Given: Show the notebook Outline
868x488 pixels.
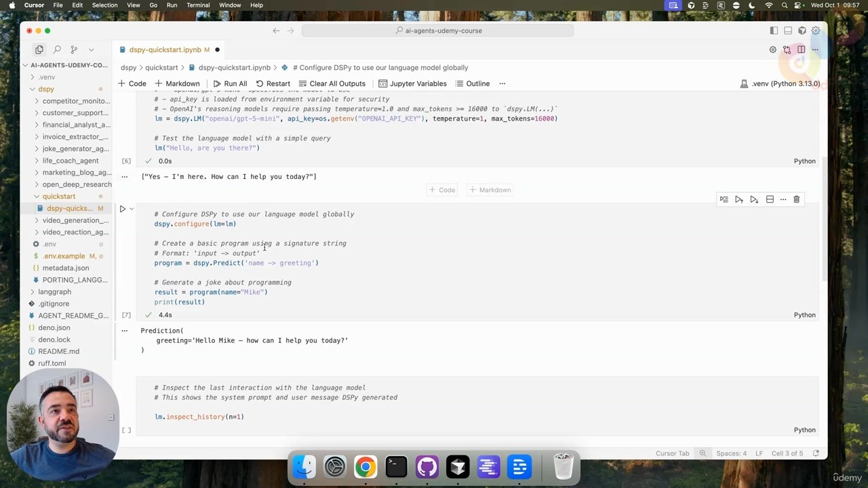Looking at the screenshot, I should click(x=473, y=83).
